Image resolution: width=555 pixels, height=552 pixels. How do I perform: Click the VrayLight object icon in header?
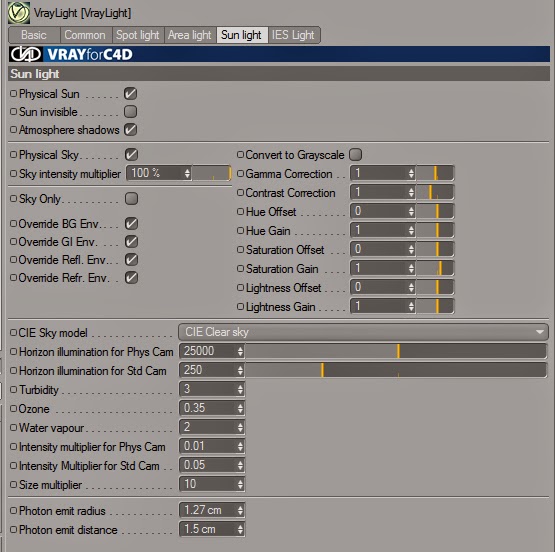click(19, 13)
